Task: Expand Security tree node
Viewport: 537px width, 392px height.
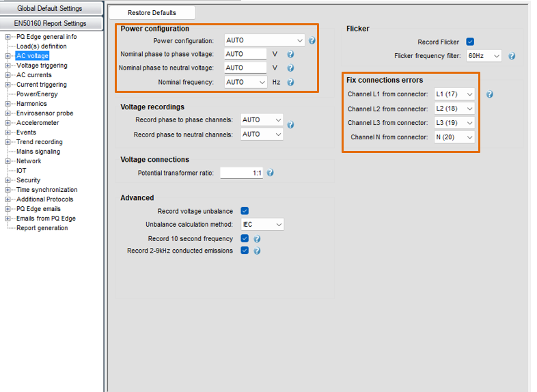Action: pyautogui.click(x=8, y=180)
